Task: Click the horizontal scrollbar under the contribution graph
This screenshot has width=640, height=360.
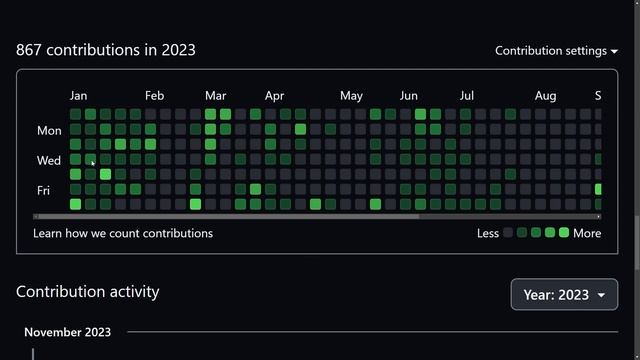Action: tap(317, 217)
